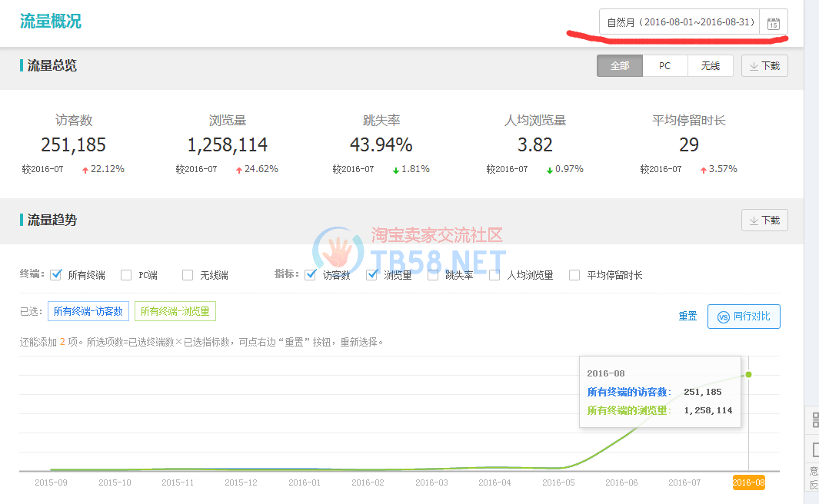Screen dimensions: 819x504
Task: Open the calendar date picker icon
Action: [x=774, y=23]
